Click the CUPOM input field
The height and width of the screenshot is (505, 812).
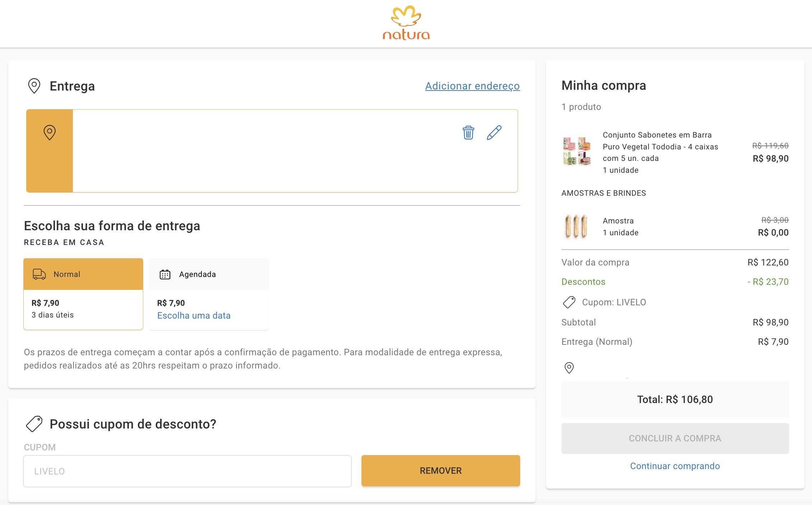click(x=187, y=471)
